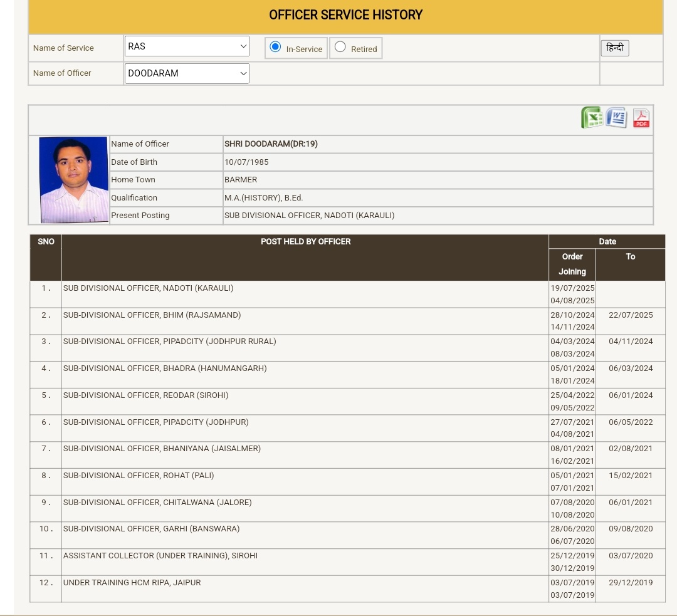Click To date 15/02/2021
This screenshot has height=616, width=677.
coord(631,475)
